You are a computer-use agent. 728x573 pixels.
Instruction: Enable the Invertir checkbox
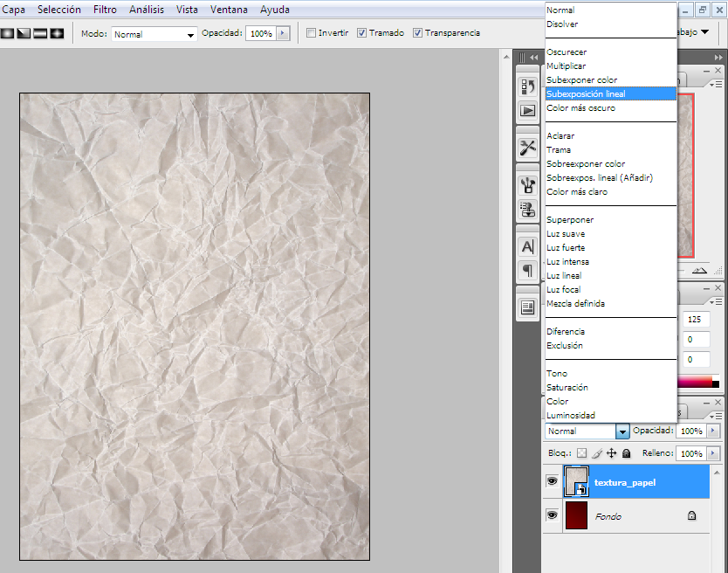(311, 33)
